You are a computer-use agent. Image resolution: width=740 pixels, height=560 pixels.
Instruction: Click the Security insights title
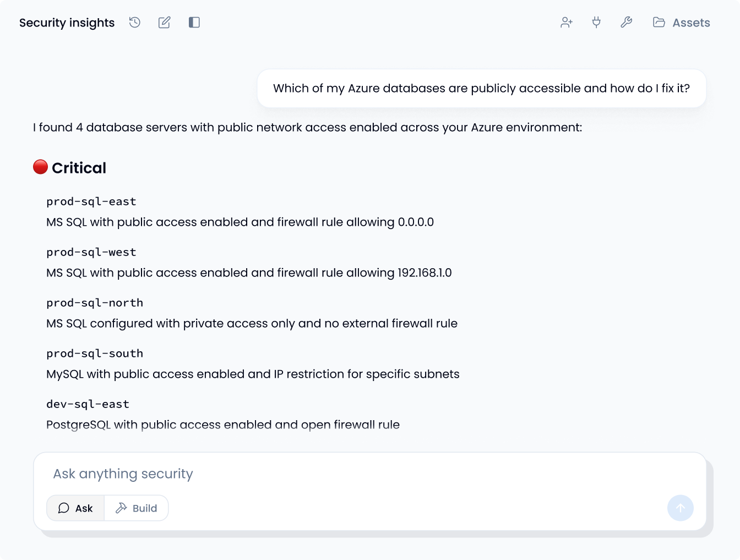point(67,23)
